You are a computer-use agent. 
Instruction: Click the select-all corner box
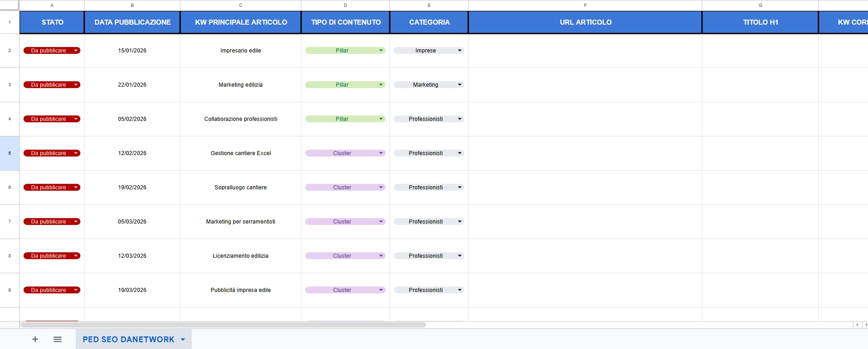(10, 5)
